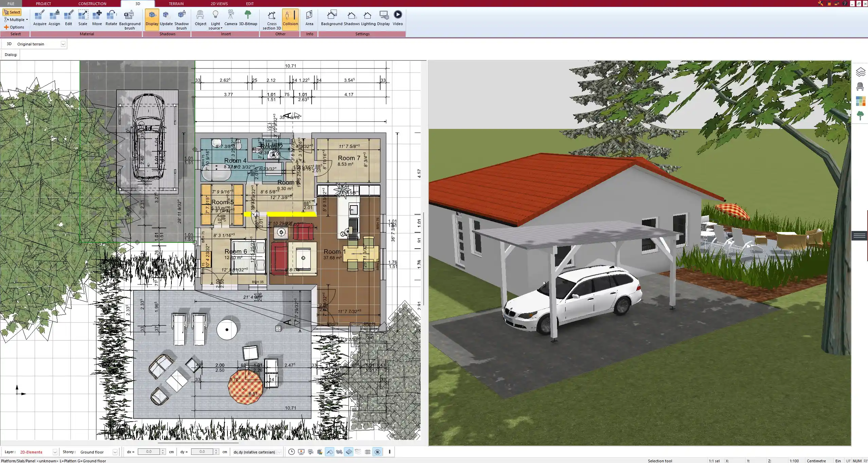The height and width of the screenshot is (463, 868).
Task: Toggle the grid display button in bottom bar
Action: (x=368, y=452)
